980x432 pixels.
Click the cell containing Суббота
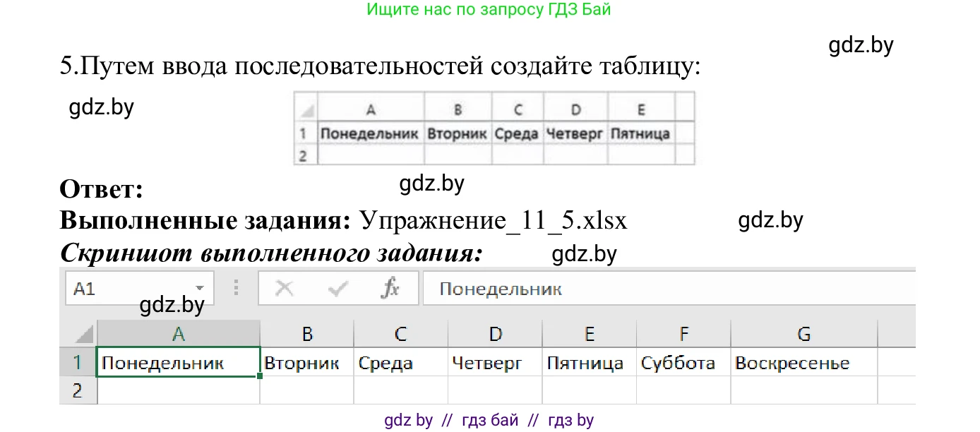tap(683, 362)
